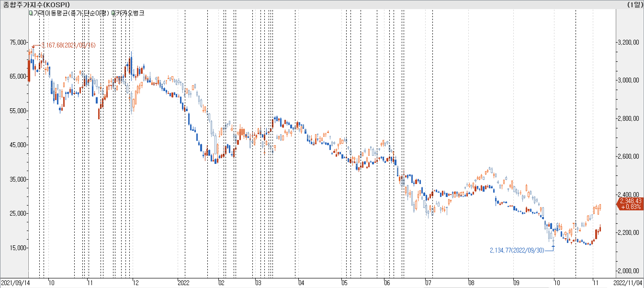Viewport: 644px width, 288px height.
Task: Click the 07 month marker on the time axis
Action: click(x=428, y=283)
